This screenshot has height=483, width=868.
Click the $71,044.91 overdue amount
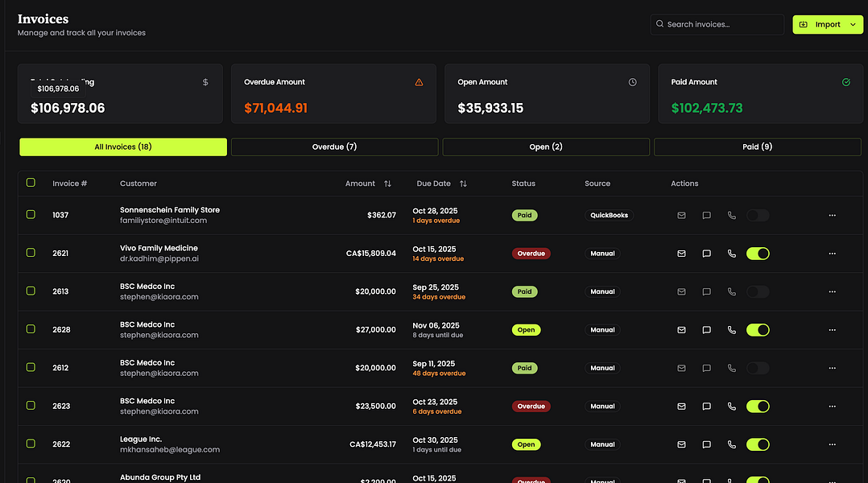[x=275, y=108]
